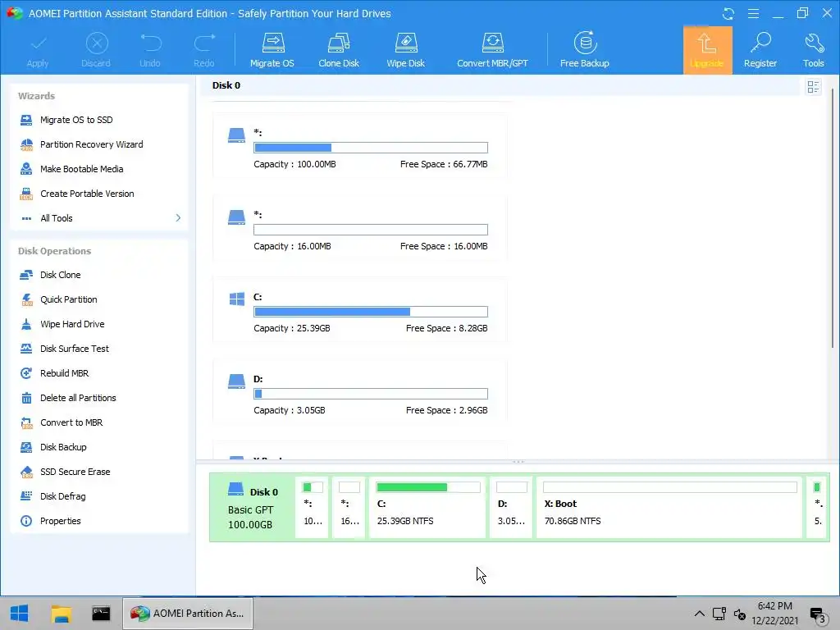Image resolution: width=840 pixels, height=630 pixels.
Task: Show hidden system tray icons
Action: point(699,614)
